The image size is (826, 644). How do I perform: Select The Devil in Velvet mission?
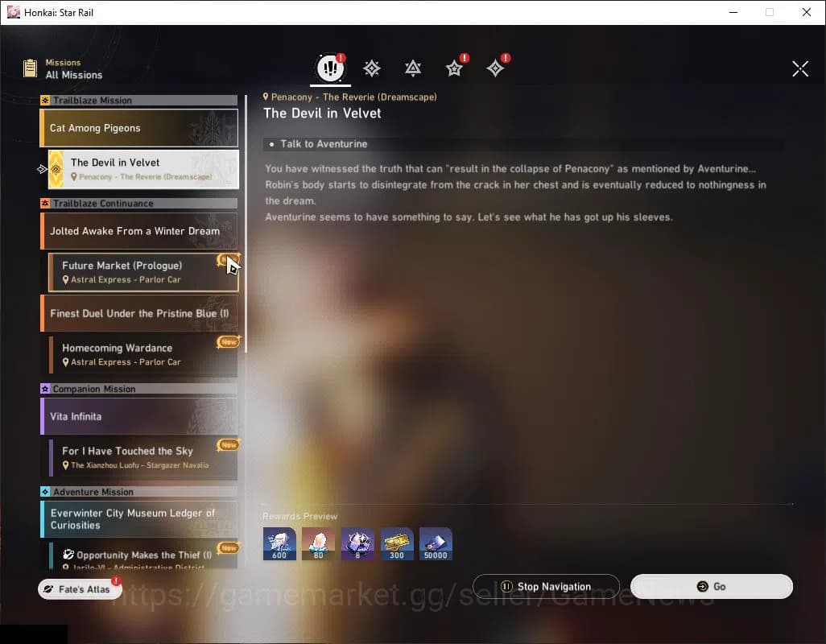tap(142, 169)
